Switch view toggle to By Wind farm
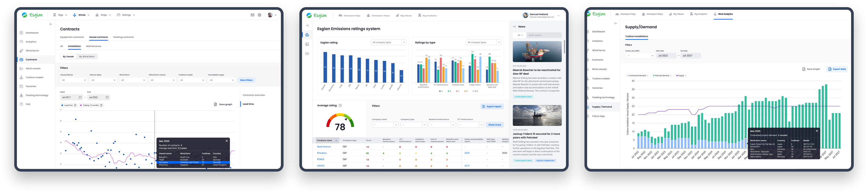The height and width of the screenshot is (193, 868). [87, 57]
